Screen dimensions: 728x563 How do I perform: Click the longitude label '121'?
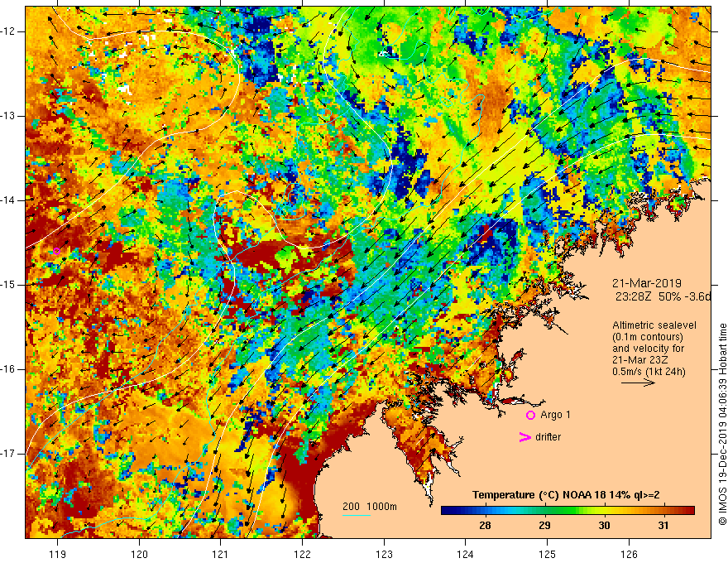221,554
